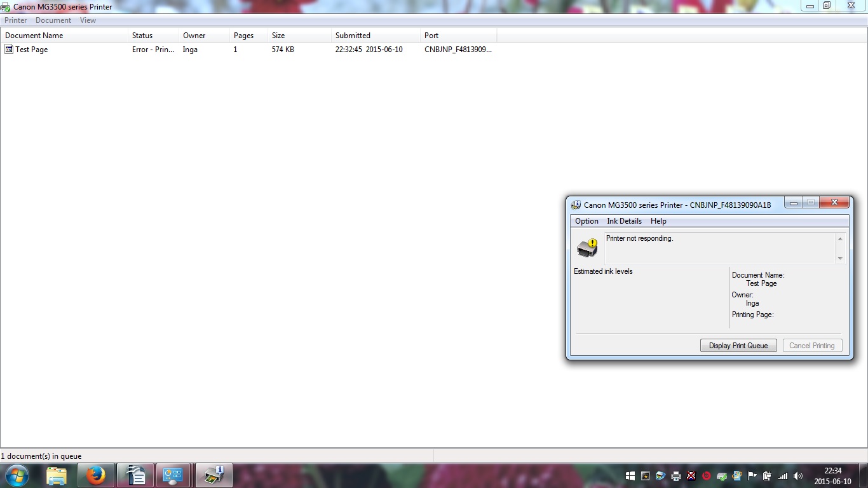Click the Test Page document icon in queue
868x488 pixels.
(9, 50)
